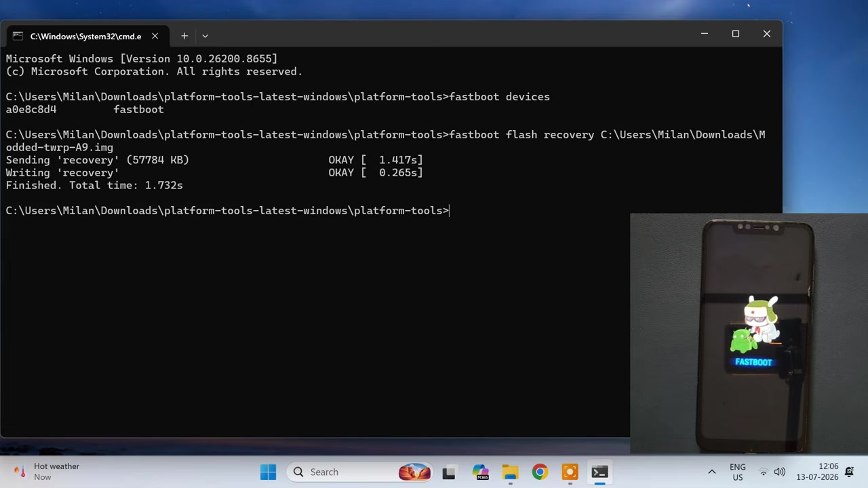Click 'Finished. Total time: 1.732s' line
This screenshot has width=868, height=488.
94,185
